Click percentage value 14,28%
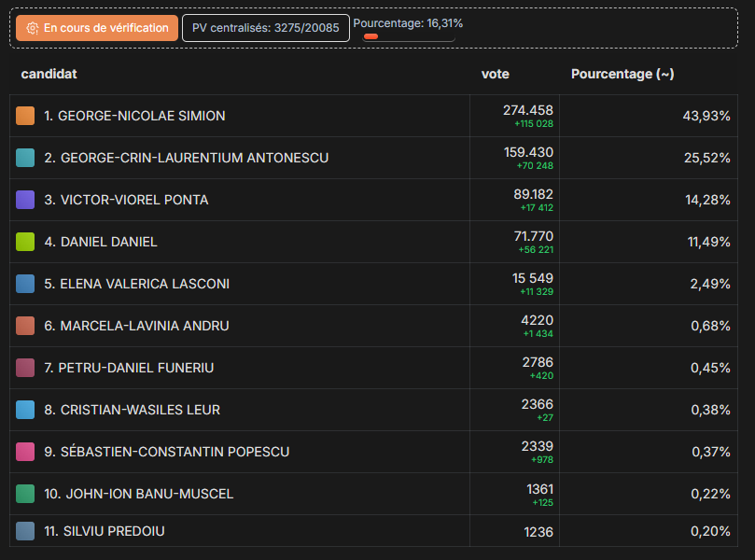 coord(707,200)
